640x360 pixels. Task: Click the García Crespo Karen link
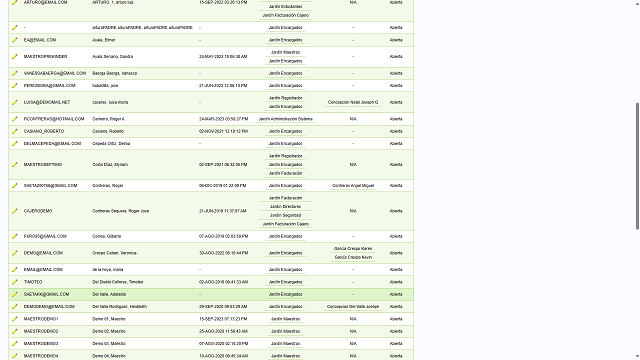[353, 249]
